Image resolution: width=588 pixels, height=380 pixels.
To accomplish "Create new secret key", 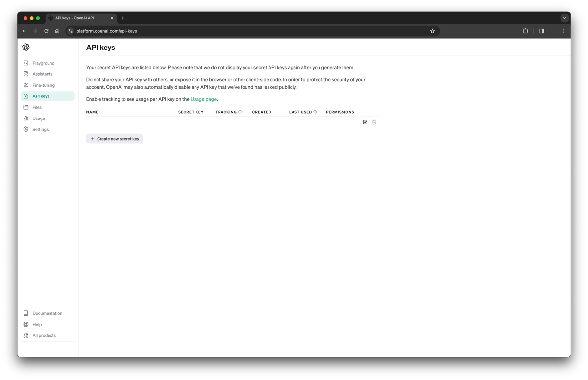I will click(x=115, y=139).
